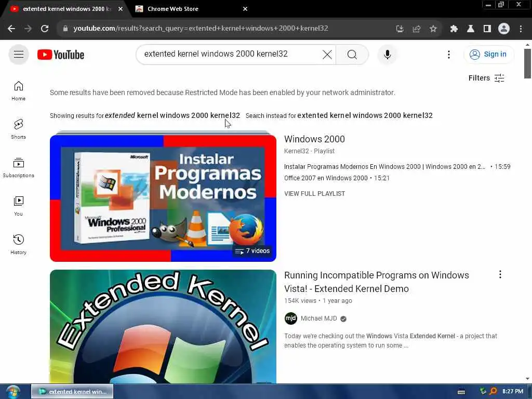Close the Chrome Web Store tab
Image resolution: width=532 pixels, height=399 pixels.
245,9
